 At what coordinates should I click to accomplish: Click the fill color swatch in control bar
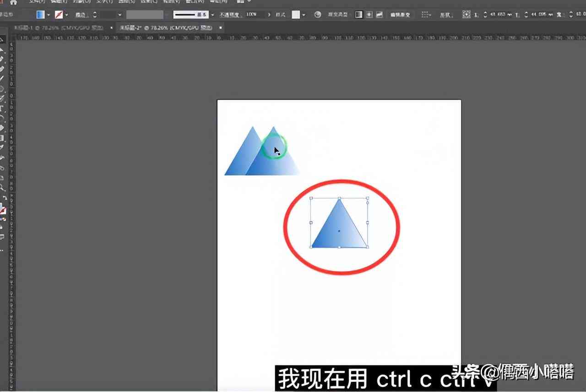pyautogui.click(x=41, y=15)
